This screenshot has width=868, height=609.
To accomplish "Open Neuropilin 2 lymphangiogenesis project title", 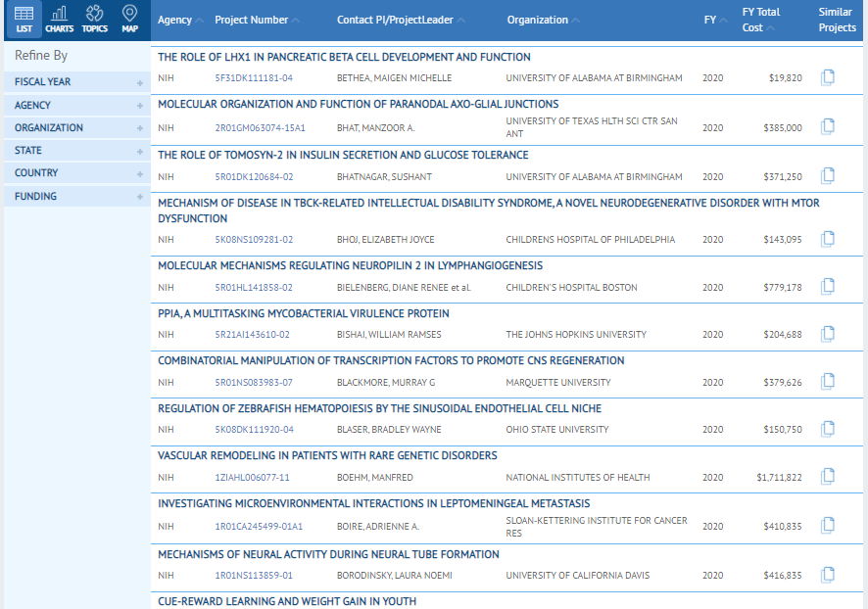I will pos(351,265).
